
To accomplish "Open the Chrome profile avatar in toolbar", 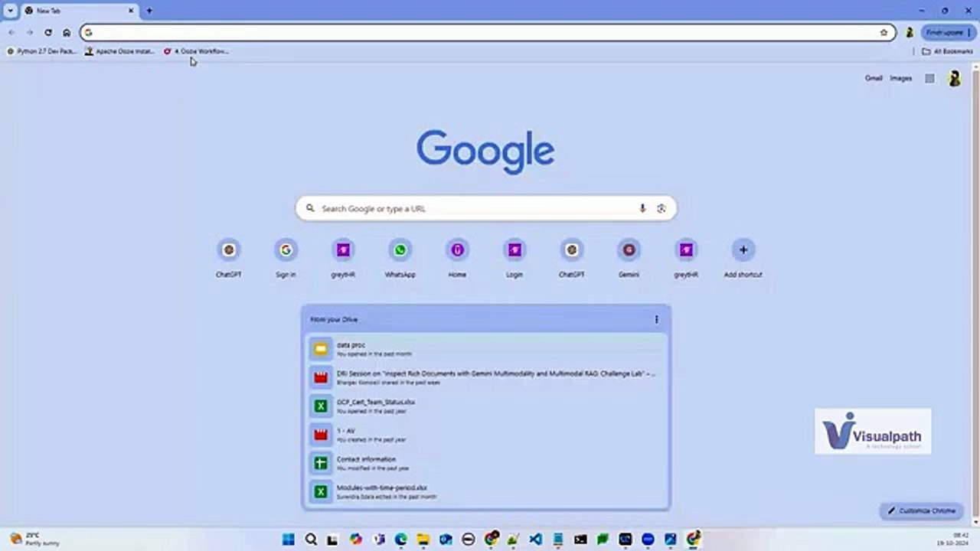I will pyautogui.click(x=910, y=33).
